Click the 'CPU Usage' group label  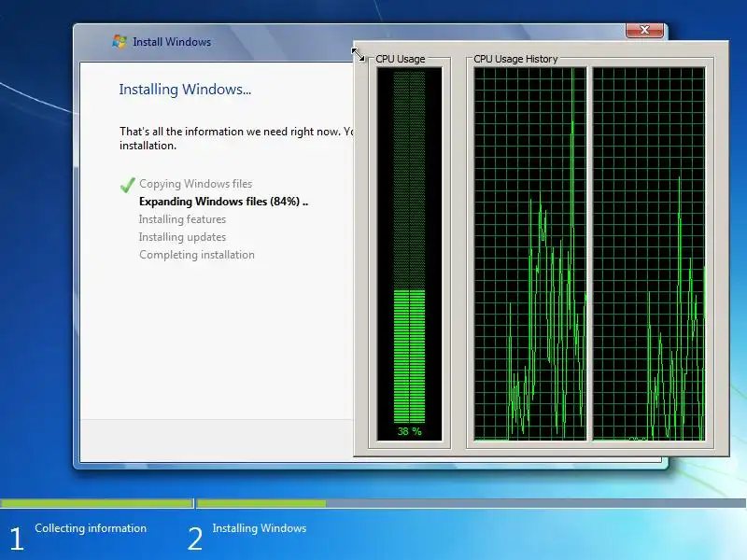pyautogui.click(x=401, y=59)
